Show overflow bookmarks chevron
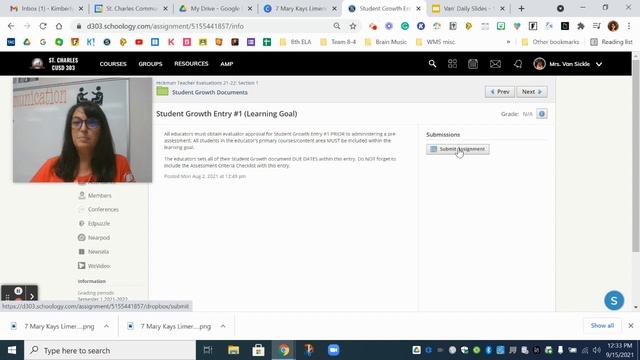The width and height of the screenshot is (640, 360). [x=508, y=42]
